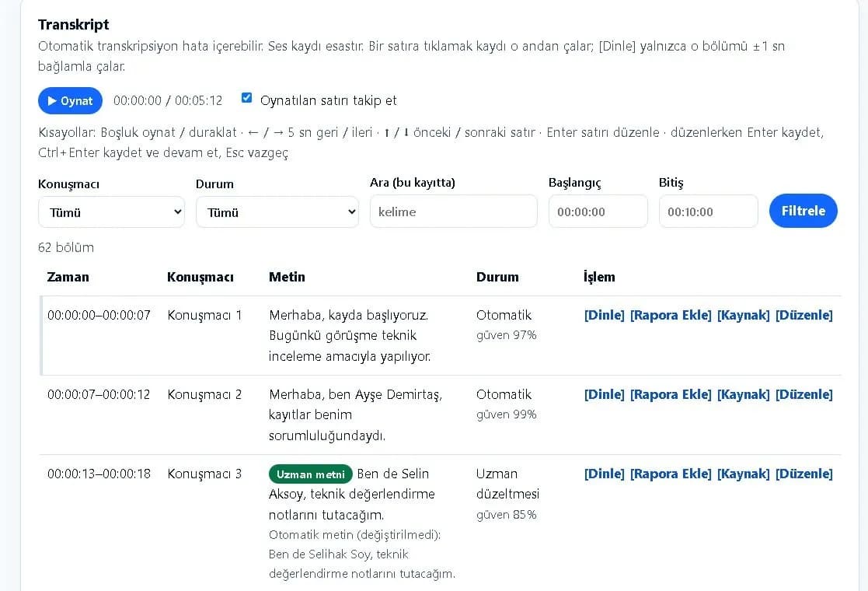868x591 pixels.
Task: Open [Kaynak] for Konuşmacı 1 row
Action: [743, 315]
